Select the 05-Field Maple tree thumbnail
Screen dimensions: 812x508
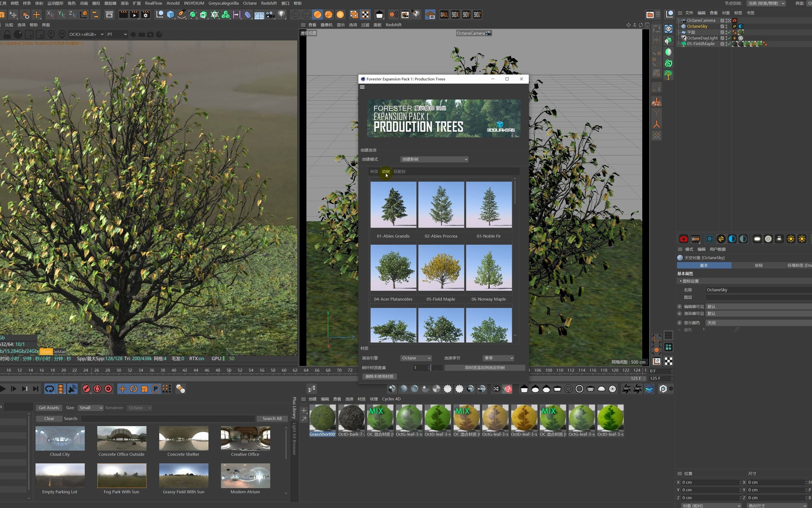(x=441, y=267)
